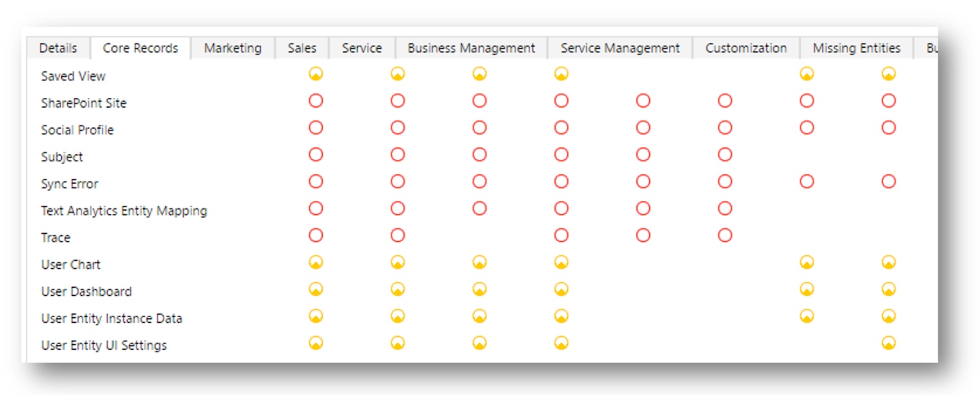This screenshot has width=980, height=395.
Task: Click the last privilege circle in Saved View row
Action: [x=888, y=74]
